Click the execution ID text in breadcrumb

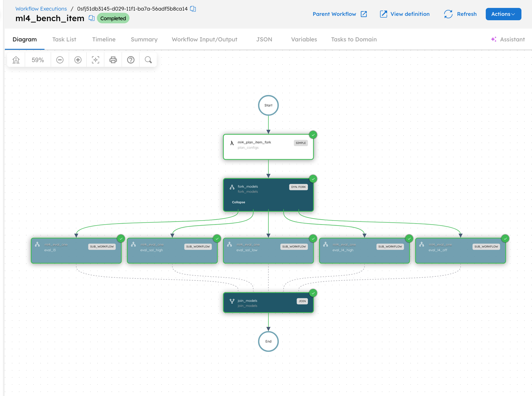pyautogui.click(x=132, y=9)
